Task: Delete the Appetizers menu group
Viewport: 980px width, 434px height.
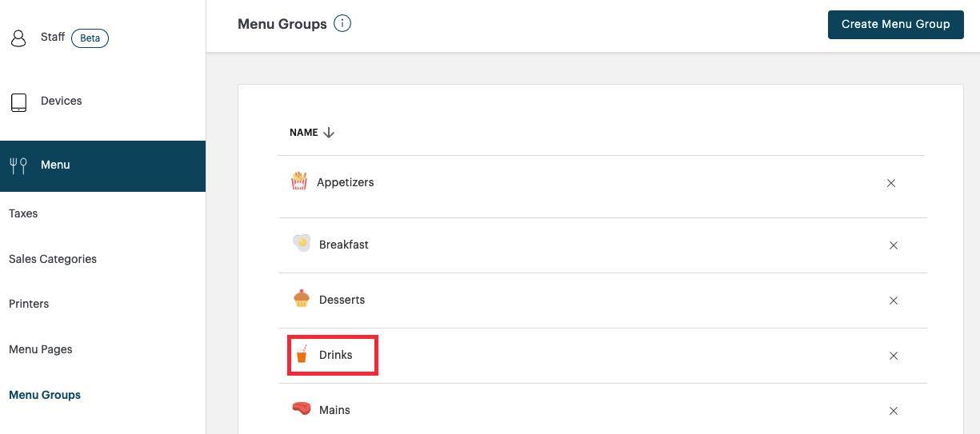Action: pos(891,183)
